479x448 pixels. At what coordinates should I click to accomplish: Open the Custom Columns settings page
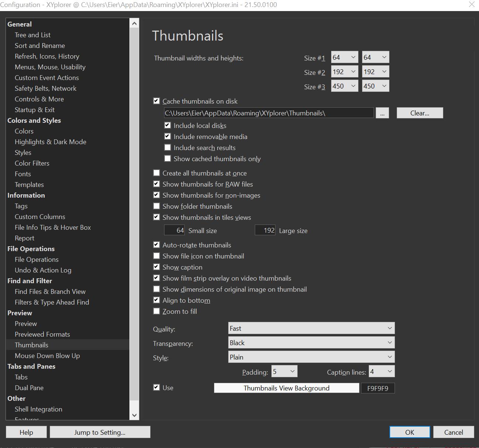pos(40,217)
